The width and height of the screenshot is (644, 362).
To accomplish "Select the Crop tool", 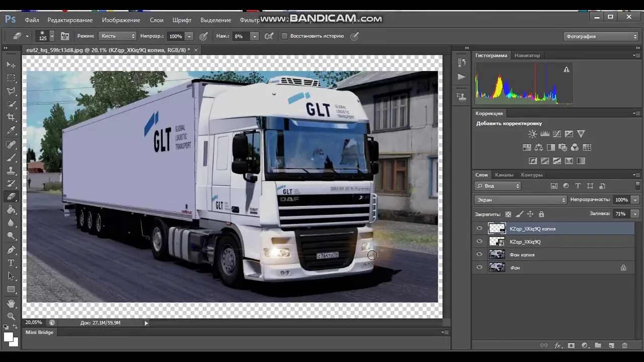I will pos(11,117).
